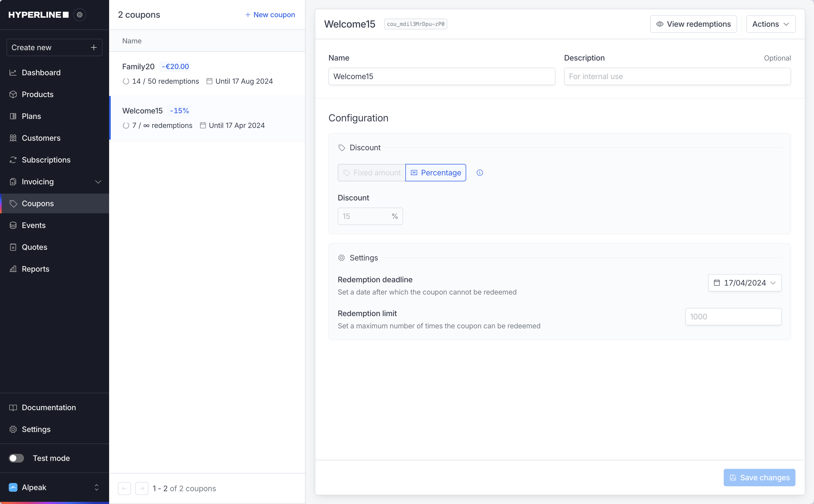Click the Redemption limit input field
Screen dimensions: 814x504
733,316
